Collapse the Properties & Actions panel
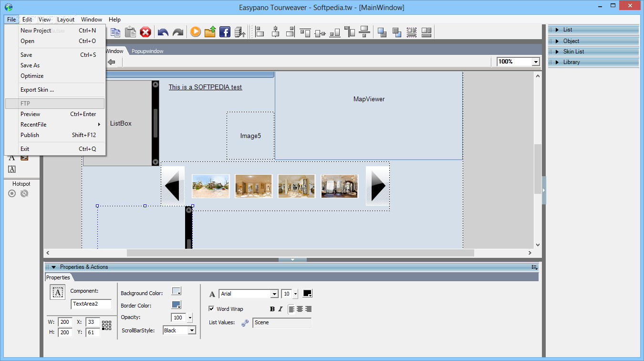 tap(54, 267)
